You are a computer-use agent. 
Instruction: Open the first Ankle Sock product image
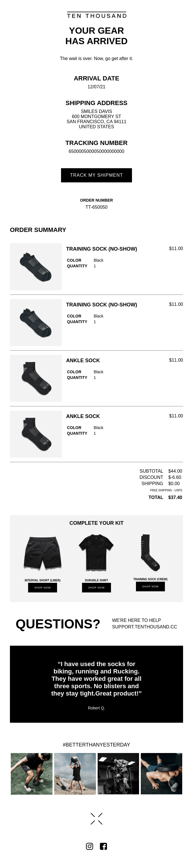pos(36,378)
